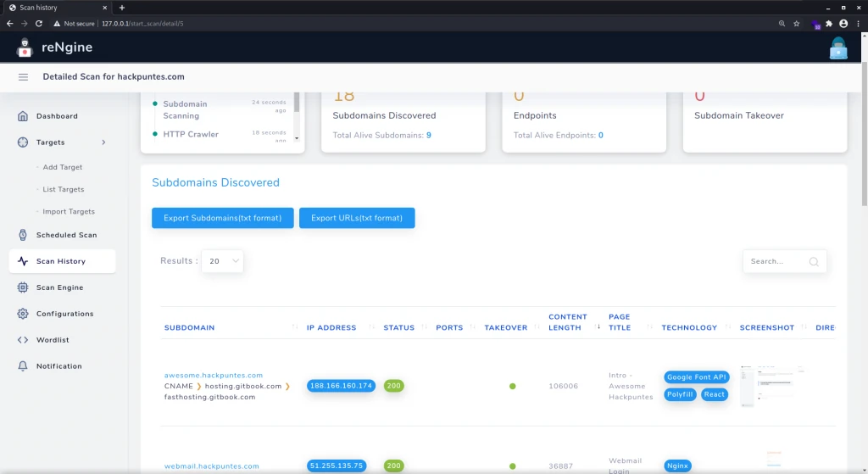This screenshot has height=474, width=868.
Task: Go back with browser back arrow
Action: [10, 23]
